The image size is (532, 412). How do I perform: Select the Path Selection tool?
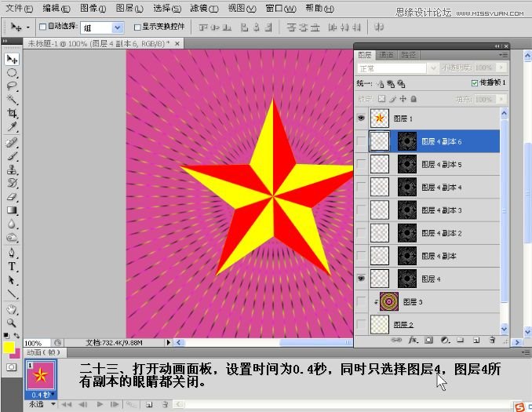pyautogui.click(x=12, y=280)
